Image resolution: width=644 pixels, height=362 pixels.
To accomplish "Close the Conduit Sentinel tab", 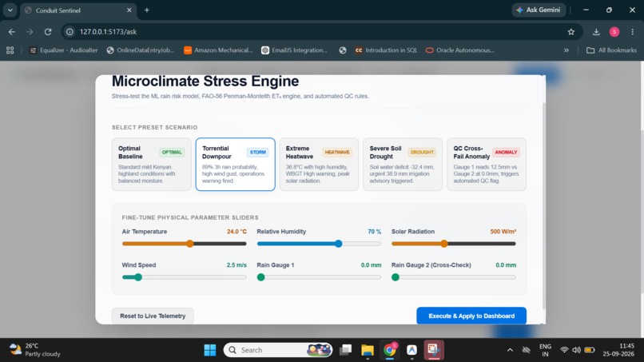I will coord(129,10).
